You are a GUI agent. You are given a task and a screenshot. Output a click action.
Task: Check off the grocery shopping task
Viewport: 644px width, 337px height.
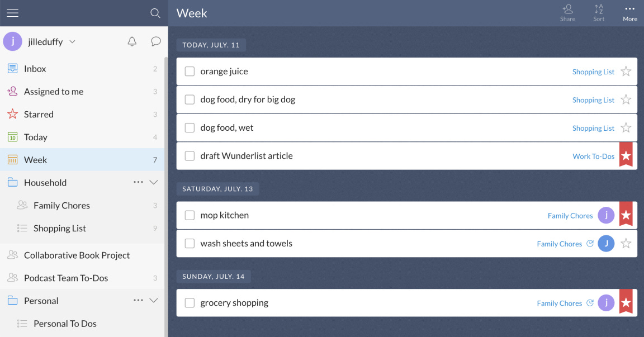[x=190, y=302]
